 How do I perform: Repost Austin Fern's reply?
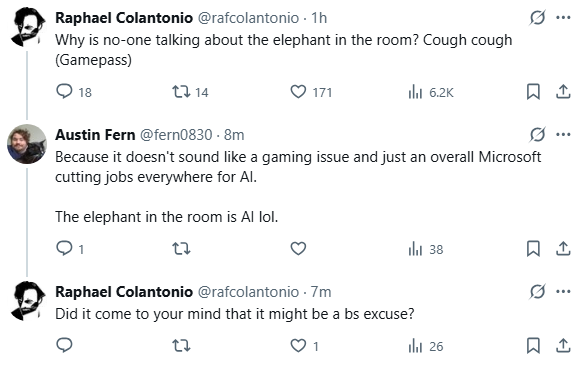(181, 248)
